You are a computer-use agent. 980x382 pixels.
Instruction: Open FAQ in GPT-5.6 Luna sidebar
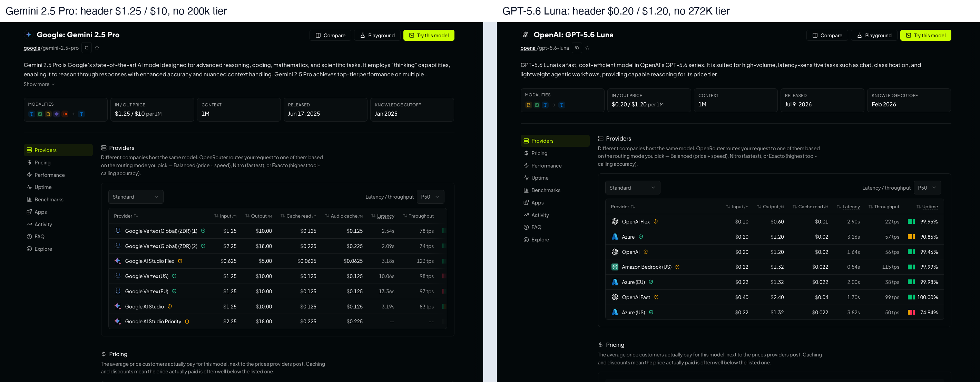click(x=555, y=227)
